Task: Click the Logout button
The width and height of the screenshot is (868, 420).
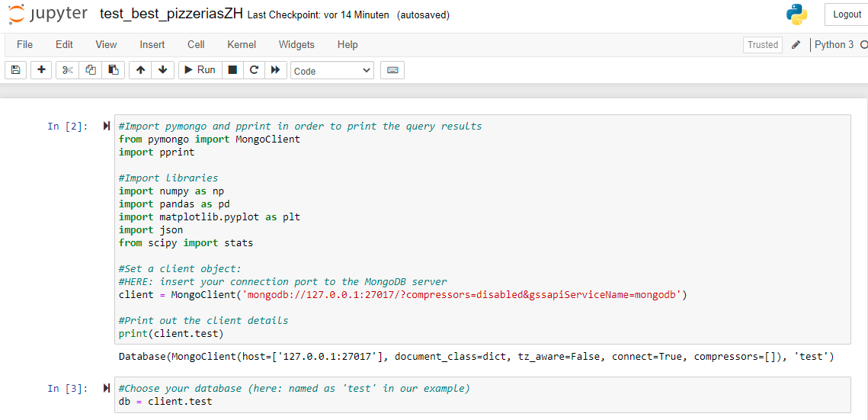Action: tap(847, 14)
